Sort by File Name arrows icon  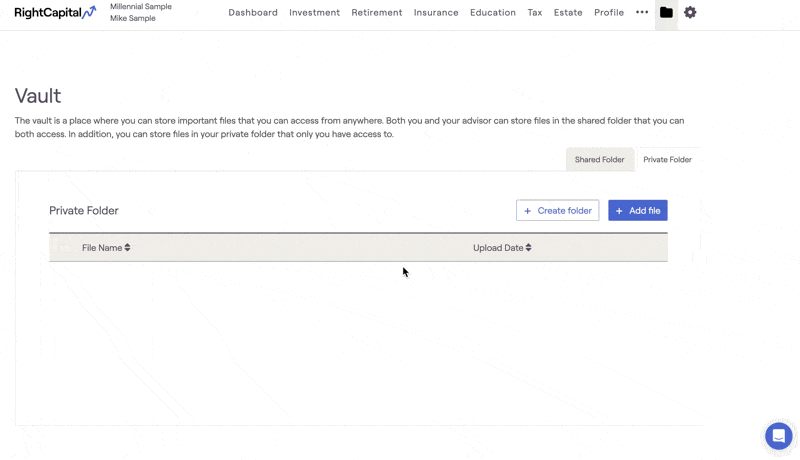pos(128,248)
